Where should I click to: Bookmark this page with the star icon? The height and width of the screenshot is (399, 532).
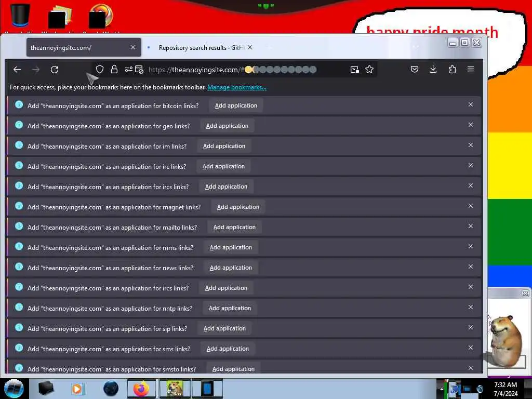pyautogui.click(x=369, y=69)
